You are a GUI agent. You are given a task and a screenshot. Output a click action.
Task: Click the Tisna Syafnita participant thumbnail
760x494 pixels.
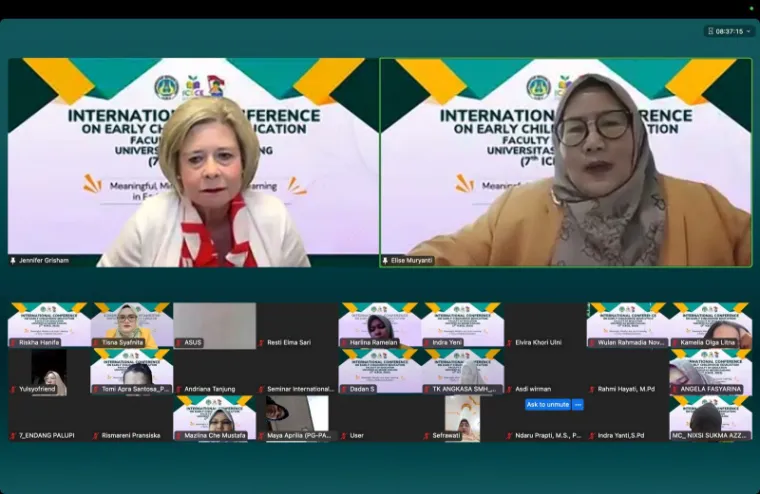[131, 323]
